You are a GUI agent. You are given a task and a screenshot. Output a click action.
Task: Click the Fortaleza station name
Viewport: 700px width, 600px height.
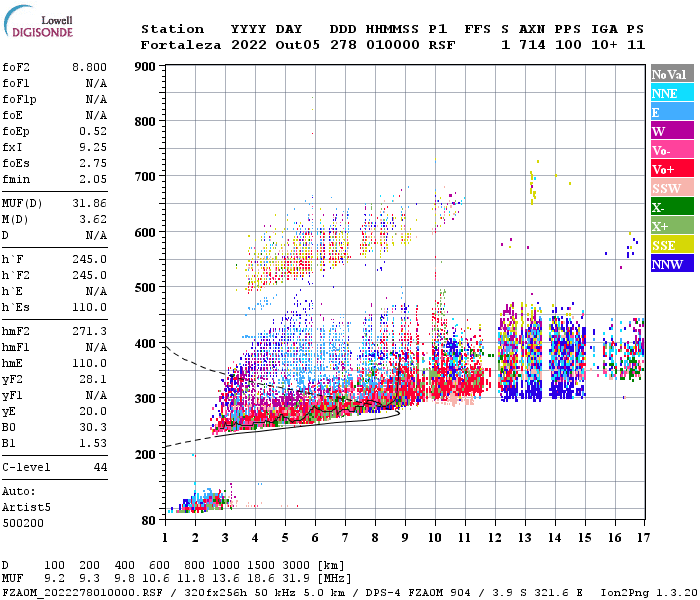(x=181, y=45)
